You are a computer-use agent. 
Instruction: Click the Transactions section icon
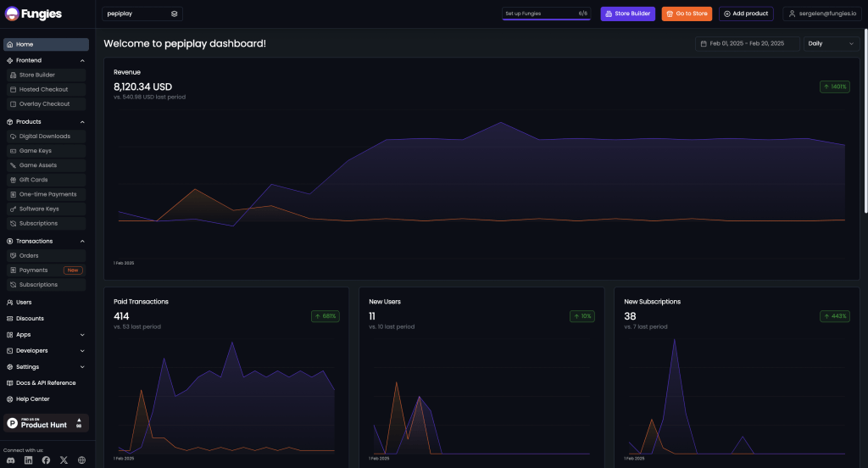9,242
